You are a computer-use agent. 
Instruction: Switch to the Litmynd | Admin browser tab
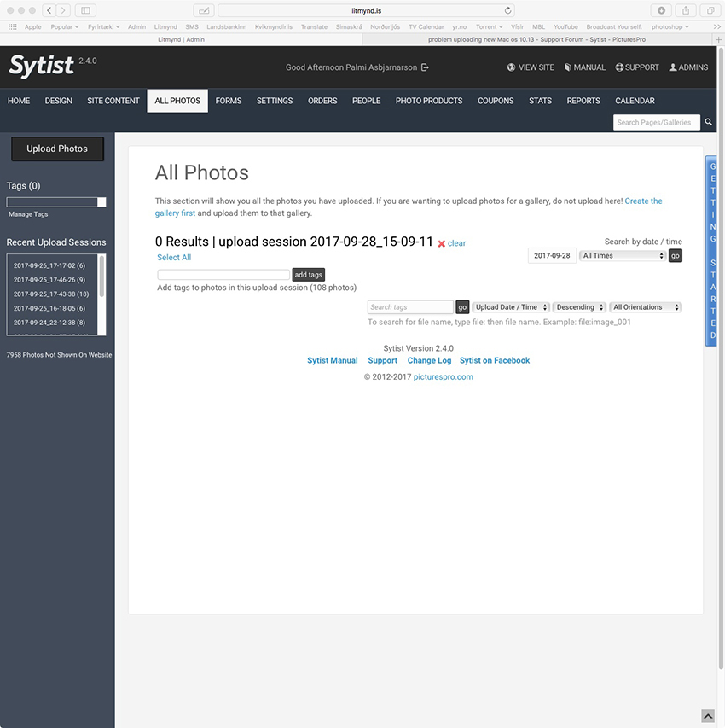(x=181, y=39)
